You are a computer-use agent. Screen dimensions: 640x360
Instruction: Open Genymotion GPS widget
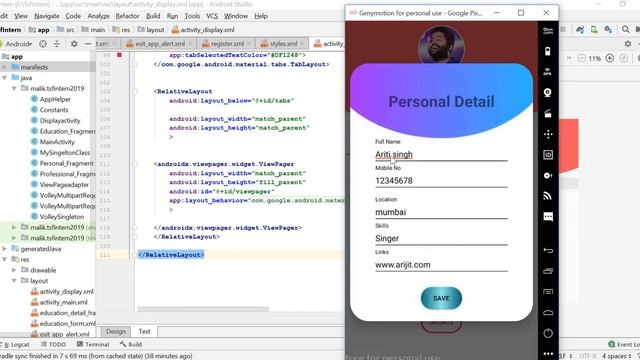pyautogui.click(x=548, y=72)
